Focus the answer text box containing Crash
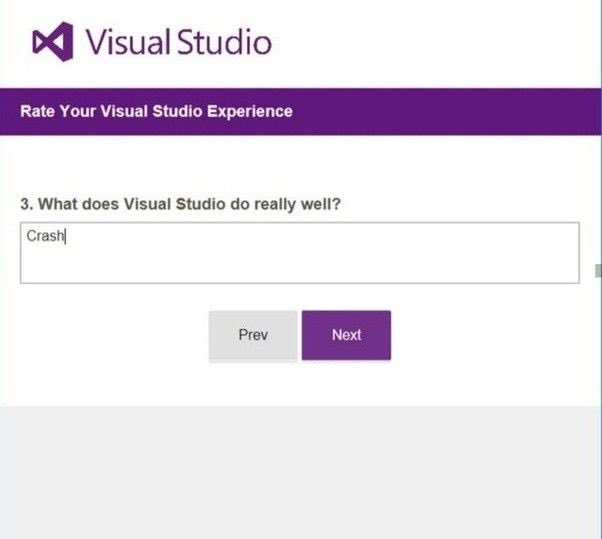Viewport: 602px width, 539px height. [299, 253]
